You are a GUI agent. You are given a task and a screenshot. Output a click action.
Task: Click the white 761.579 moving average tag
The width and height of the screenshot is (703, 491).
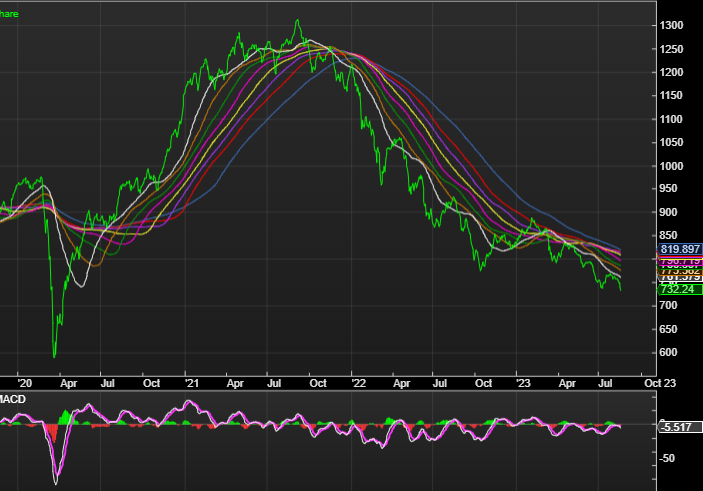point(680,278)
